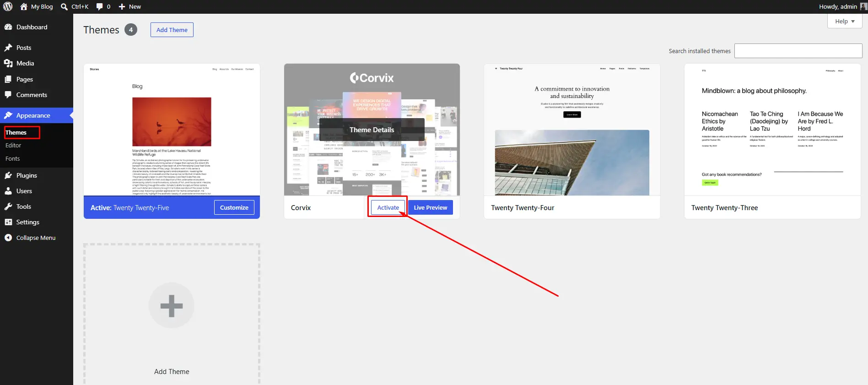Select the Twenty Twenty-Three theme screenshot
This screenshot has height=385, width=868.
click(772, 130)
